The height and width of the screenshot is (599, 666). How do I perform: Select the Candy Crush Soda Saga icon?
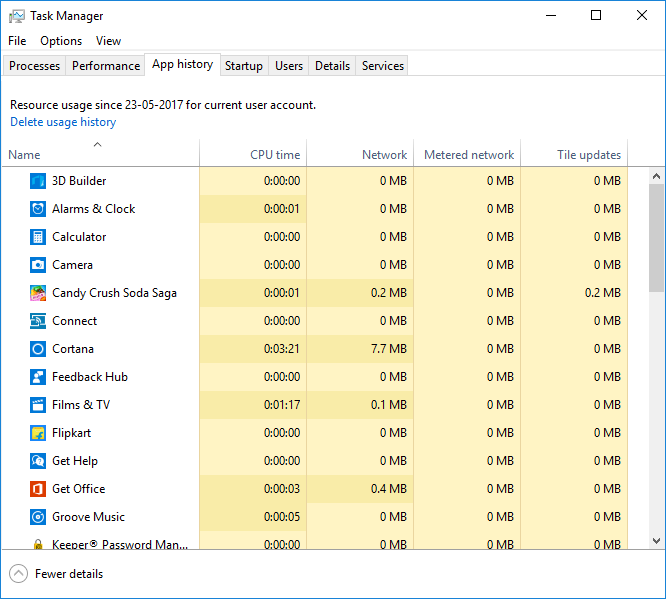37,293
